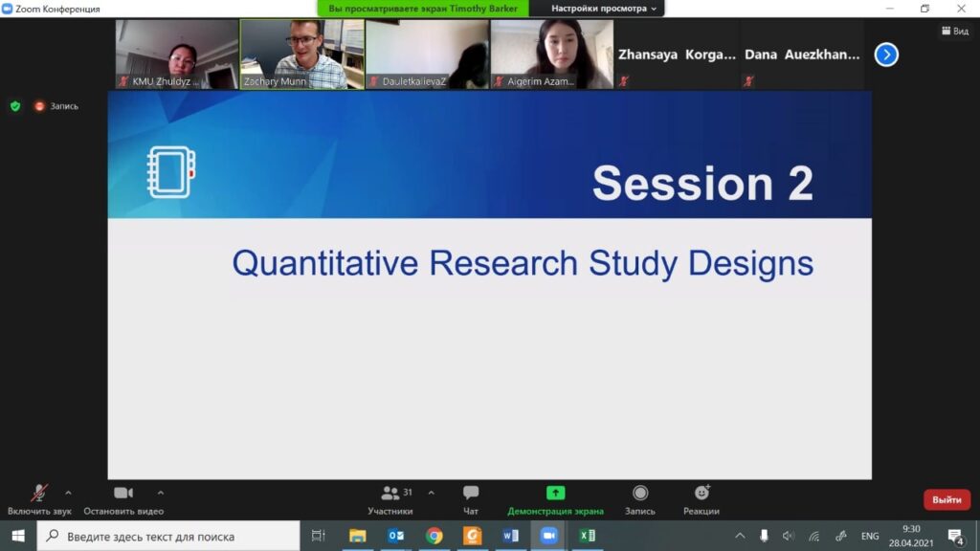This screenshot has height=551, width=980.
Task: Open Outlook from the taskbar
Action: [x=395, y=536]
